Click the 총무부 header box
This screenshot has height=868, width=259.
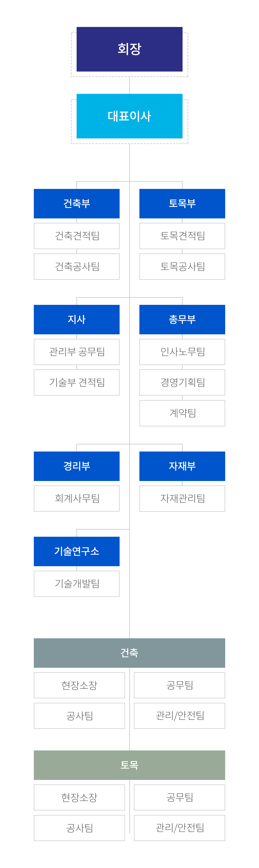[x=182, y=319]
